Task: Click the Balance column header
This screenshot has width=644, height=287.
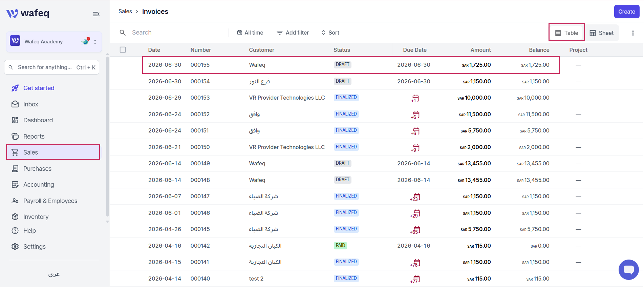Action: pos(539,50)
